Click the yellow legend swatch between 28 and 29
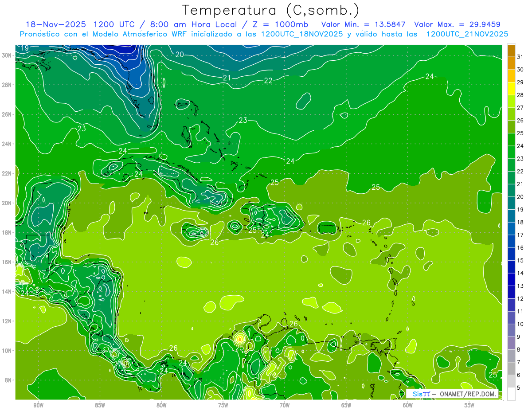The height and width of the screenshot is (411, 532). (x=511, y=88)
